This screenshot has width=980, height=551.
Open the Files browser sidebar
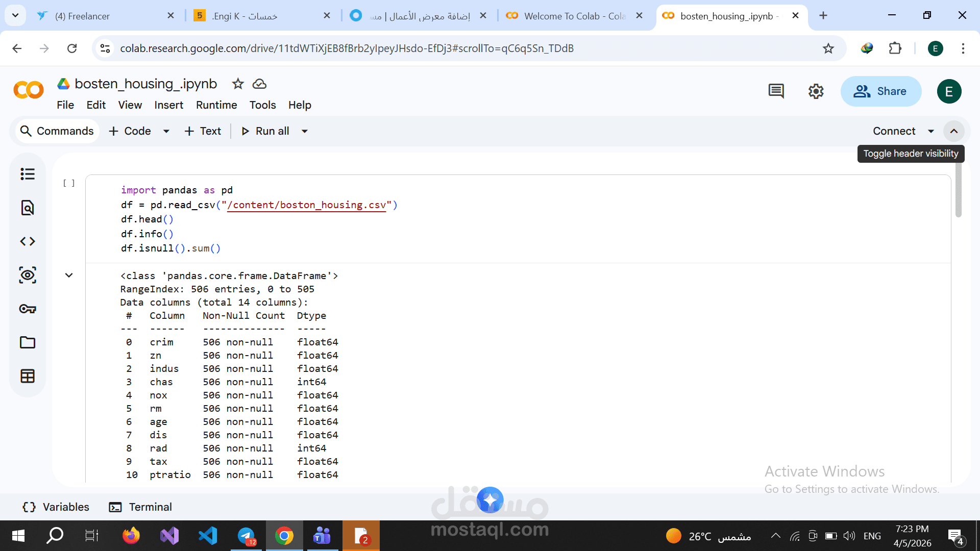(27, 342)
